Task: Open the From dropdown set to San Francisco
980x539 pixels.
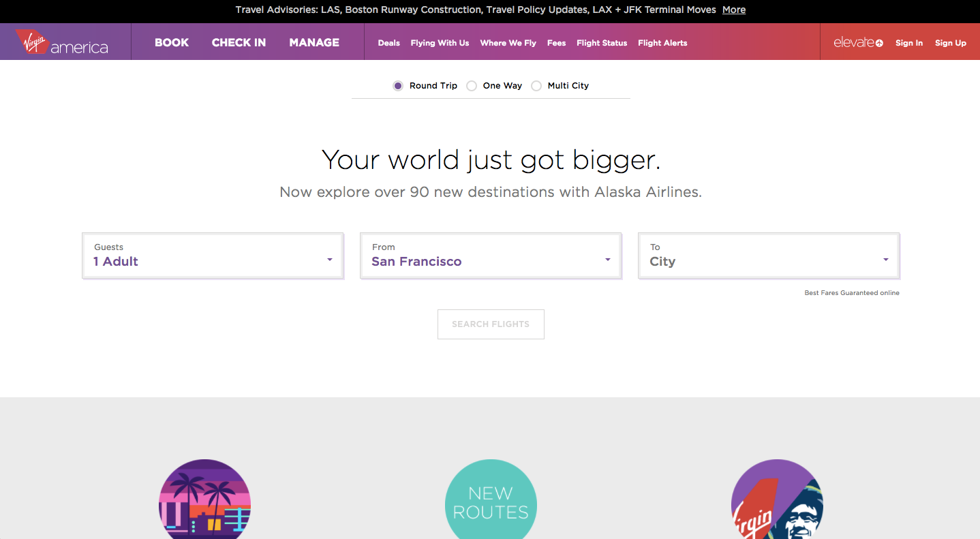Action: pyautogui.click(x=491, y=256)
